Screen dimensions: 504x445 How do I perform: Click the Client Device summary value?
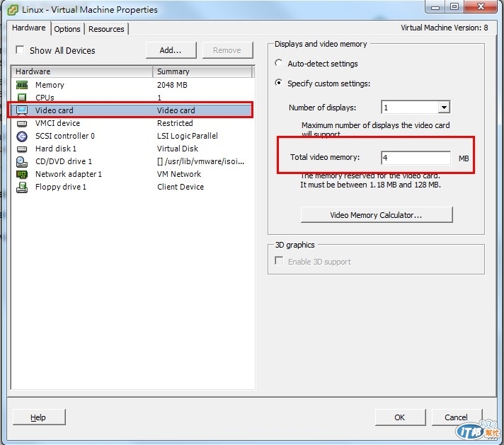[181, 187]
